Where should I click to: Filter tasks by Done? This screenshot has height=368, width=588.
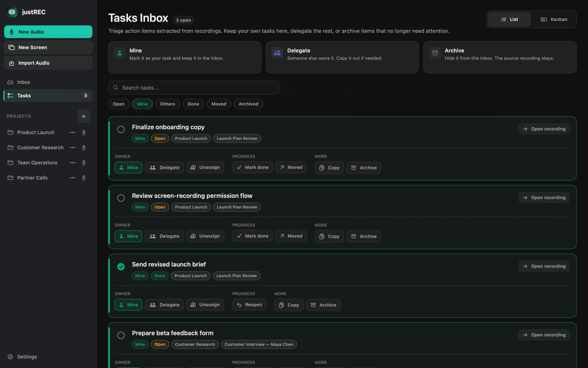pyautogui.click(x=194, y=104)
